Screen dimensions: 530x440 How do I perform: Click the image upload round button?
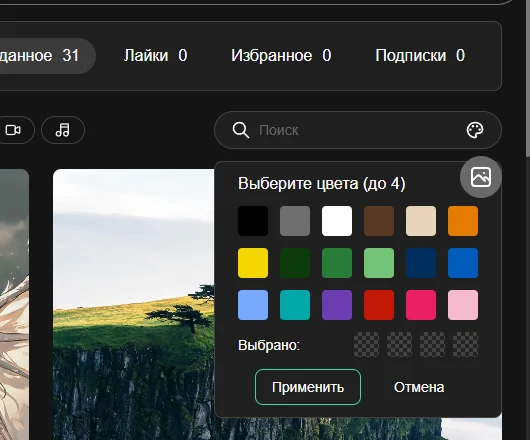point(481,177)
